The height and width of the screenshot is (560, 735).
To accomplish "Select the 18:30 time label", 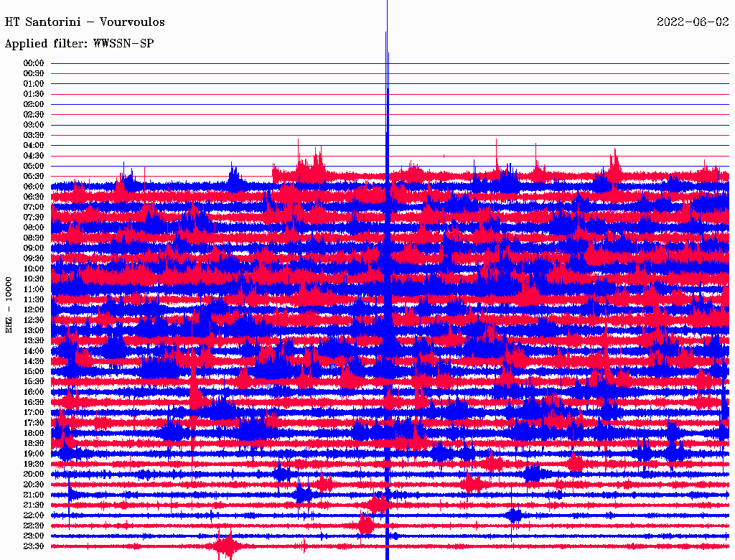I will pyautogui.click(x=34, y=444).
